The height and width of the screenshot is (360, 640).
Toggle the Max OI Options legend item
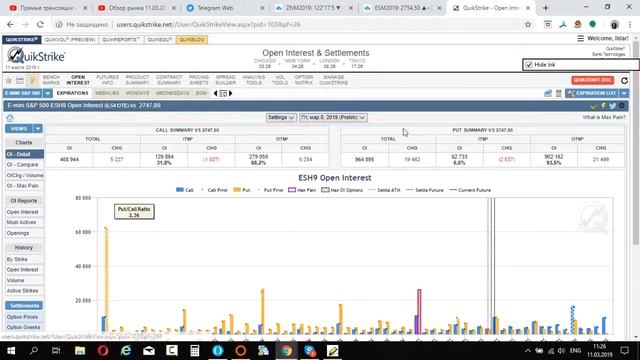click(x=342, y=190)
